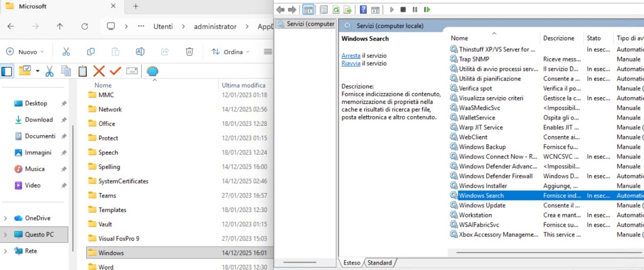
Task: Start the selected service using the play icon
Action: point(392,9)
